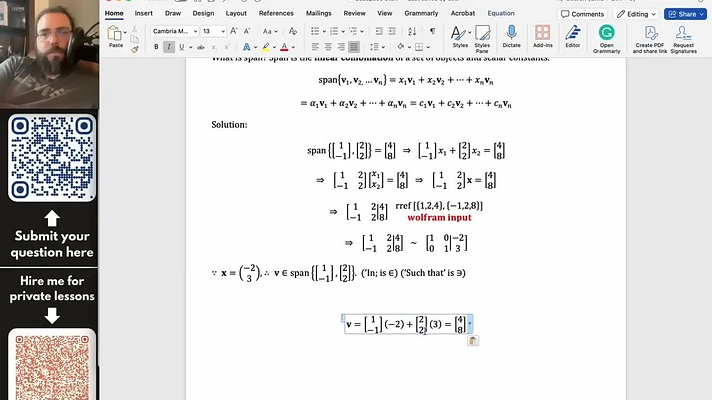Open equation options arrow on selected equation

[470, 324]
